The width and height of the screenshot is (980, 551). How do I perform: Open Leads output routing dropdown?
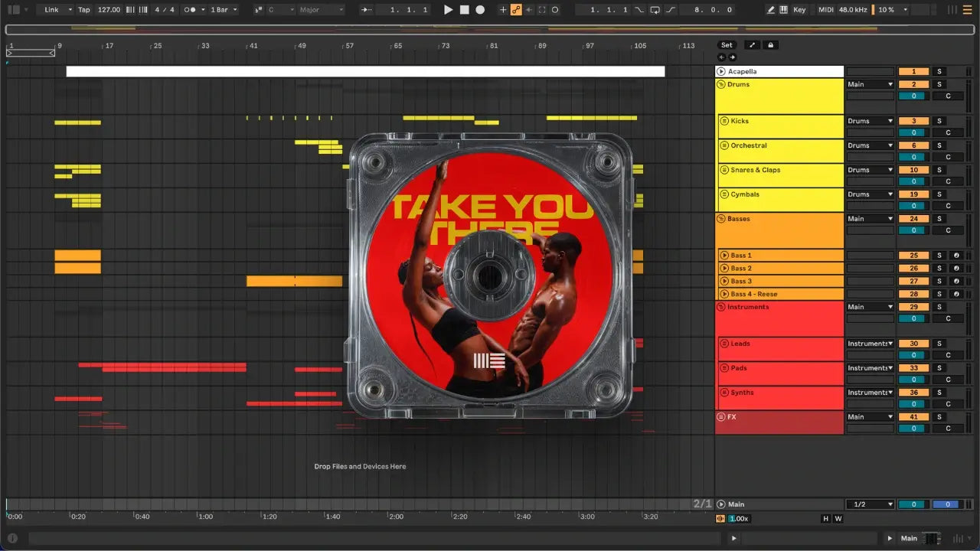tap(871, 344)
